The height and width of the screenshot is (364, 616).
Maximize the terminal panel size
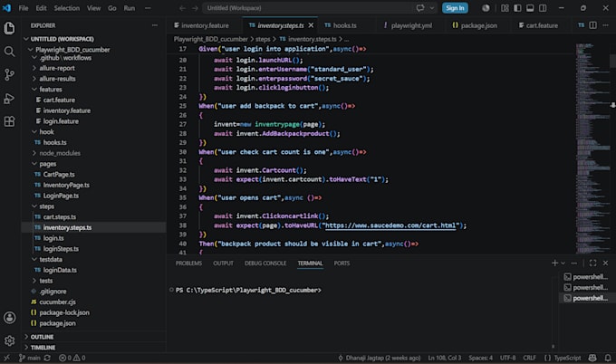click(592, 263)
